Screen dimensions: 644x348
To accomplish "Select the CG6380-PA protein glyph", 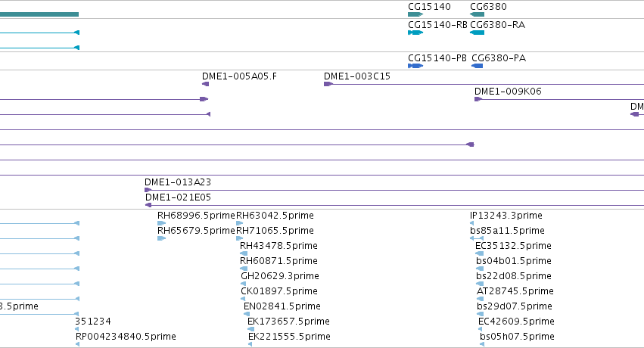I will click(x=478, y=66).
